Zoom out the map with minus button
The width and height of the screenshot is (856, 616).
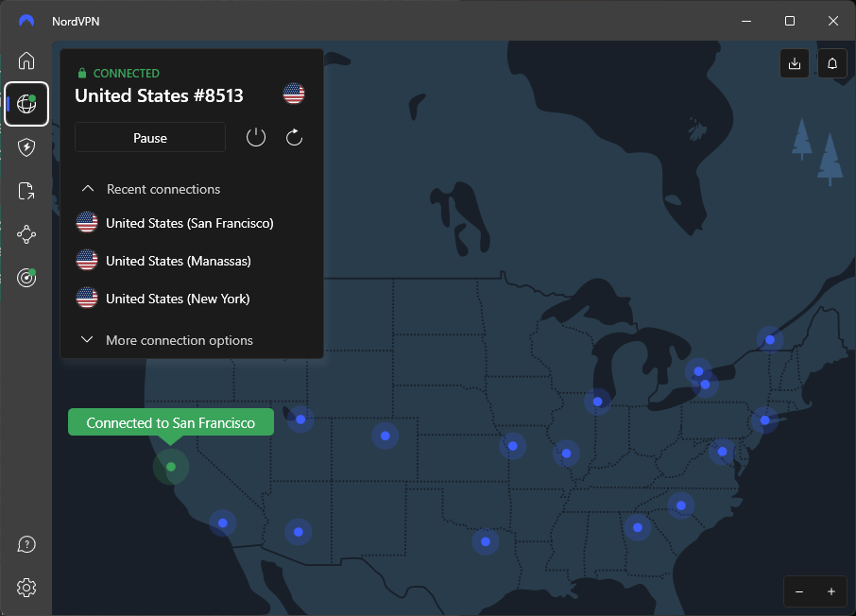[x=799, y=591]
